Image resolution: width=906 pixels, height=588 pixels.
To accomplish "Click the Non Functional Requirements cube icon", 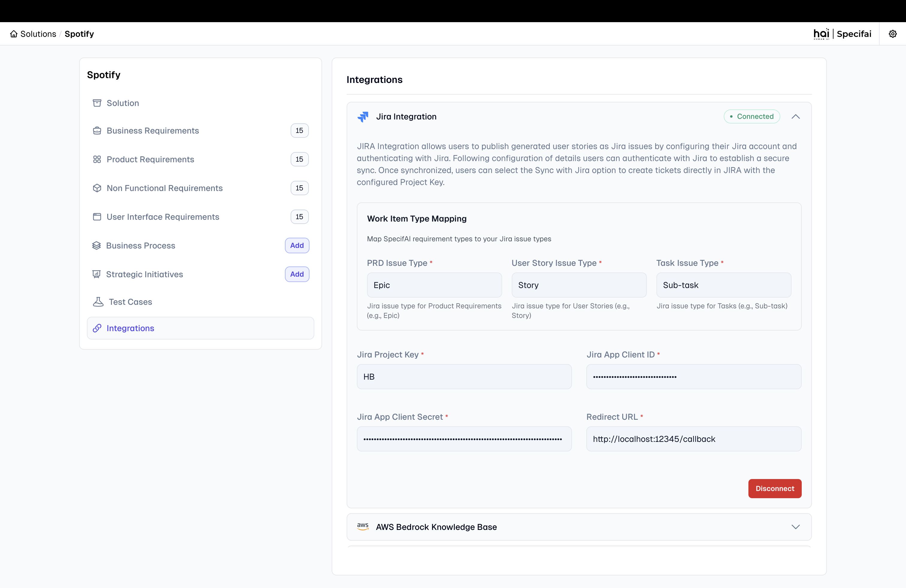I will tap(97, 188).
